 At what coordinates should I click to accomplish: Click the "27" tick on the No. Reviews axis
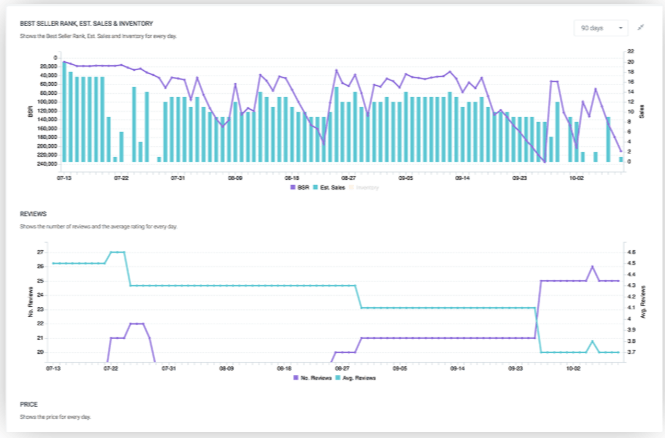(40, 252)
